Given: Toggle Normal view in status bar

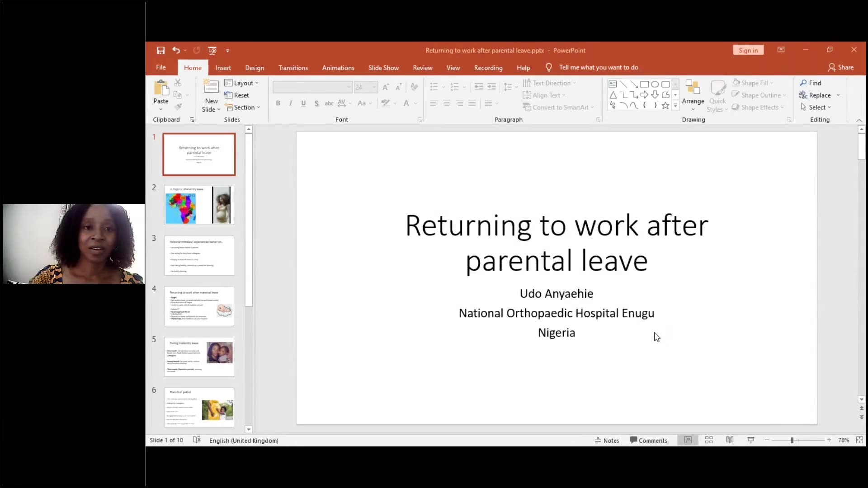Looking at the screenshot, I should tap(688, 440).
